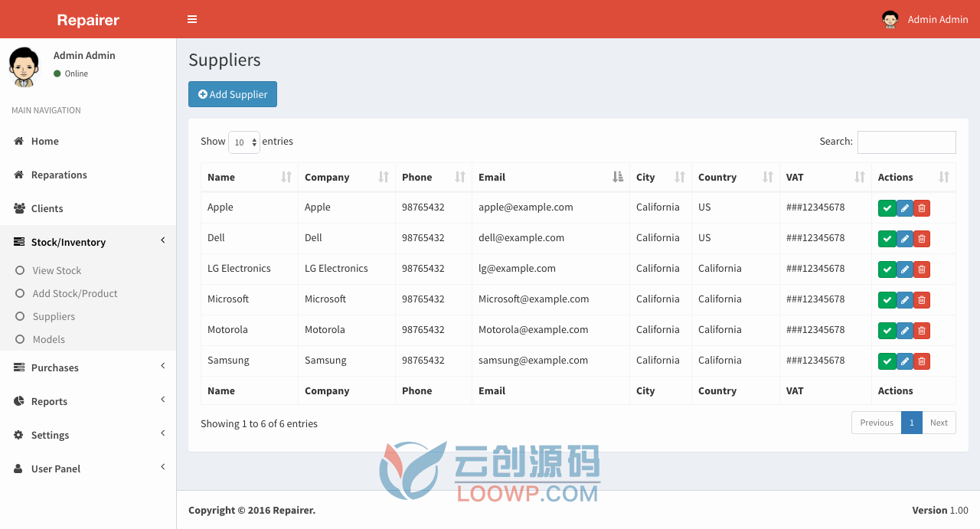This screenshot has width=980, height=529.
Task: Edit the Motorola supplier with pencil icon
Action: pos(905,331)
